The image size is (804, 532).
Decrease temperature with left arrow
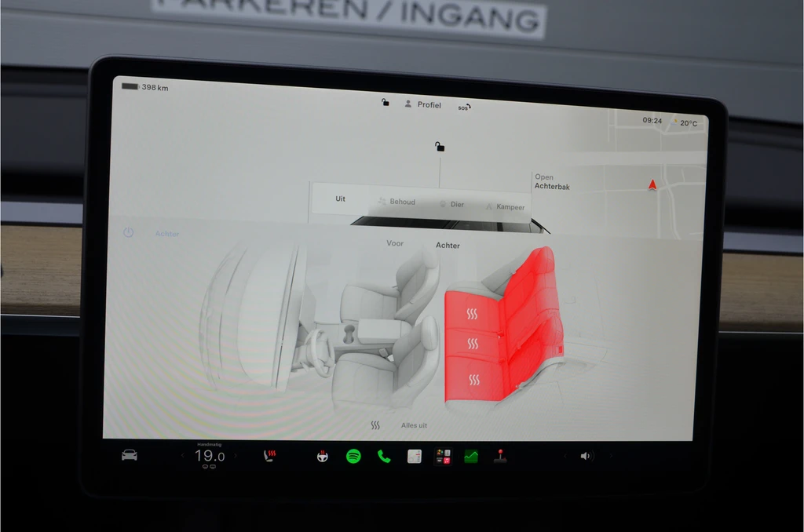pos(182,455)
